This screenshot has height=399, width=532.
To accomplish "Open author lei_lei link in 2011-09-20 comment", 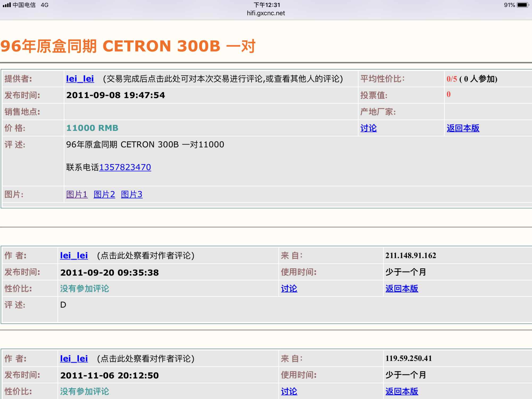I will point(74,256).
